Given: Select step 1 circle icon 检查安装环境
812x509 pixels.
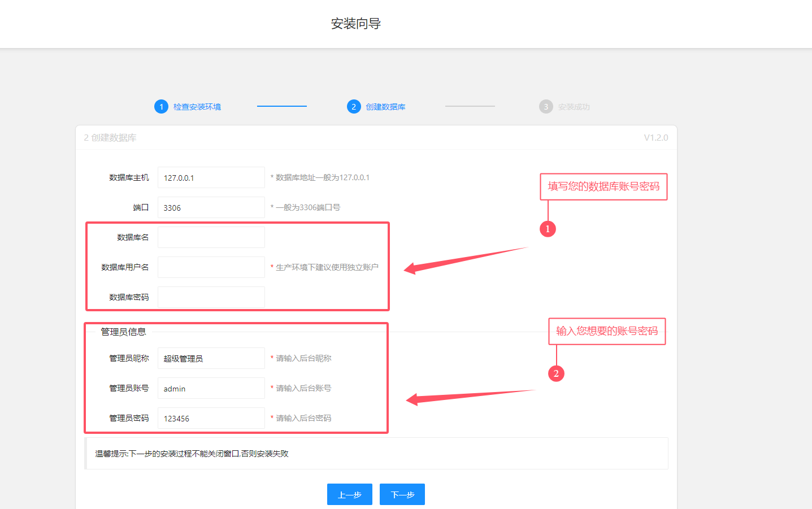Looking at the screenshot, I should (161, 107).
